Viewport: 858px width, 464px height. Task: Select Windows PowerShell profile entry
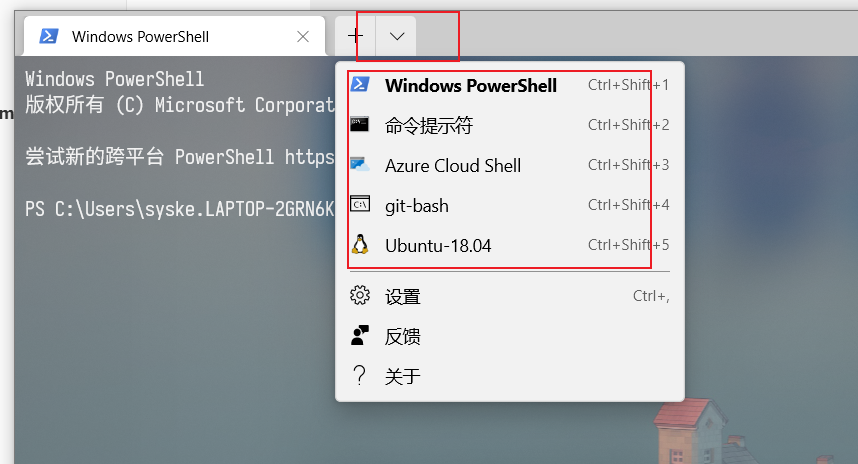(x=509, y=85)
